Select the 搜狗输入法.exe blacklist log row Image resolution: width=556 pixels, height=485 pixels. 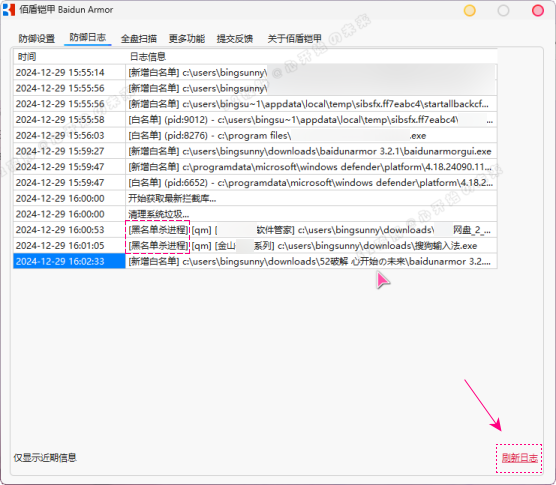tap(255, 245)
